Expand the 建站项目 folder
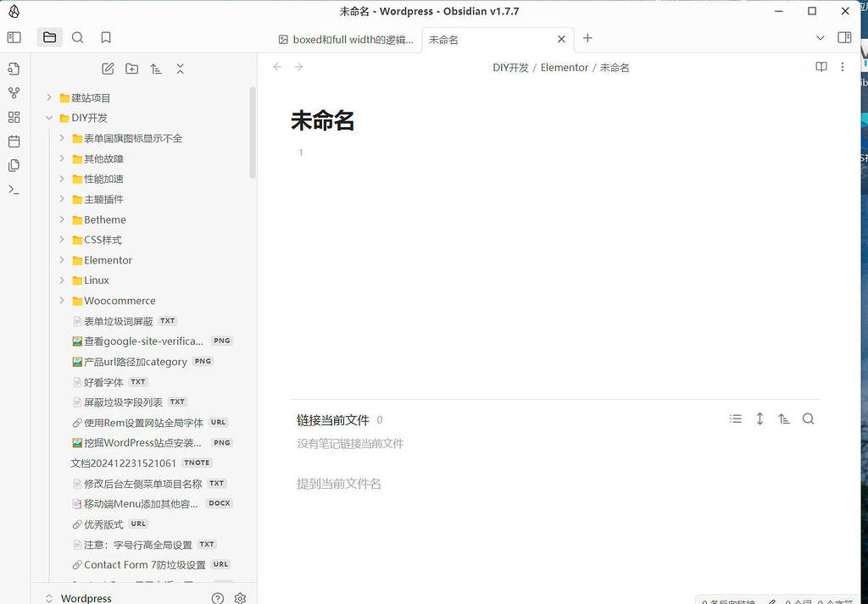 point(49,97)
